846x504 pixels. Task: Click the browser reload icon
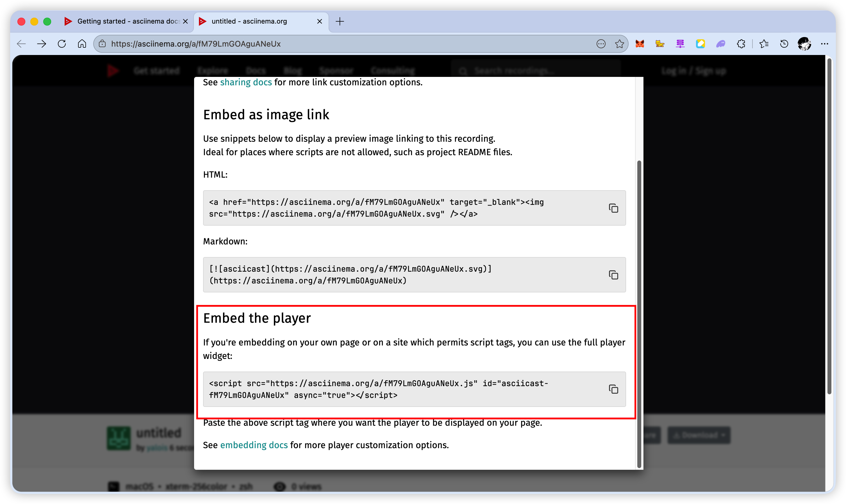pyautogui.click(x=62, y=44)
